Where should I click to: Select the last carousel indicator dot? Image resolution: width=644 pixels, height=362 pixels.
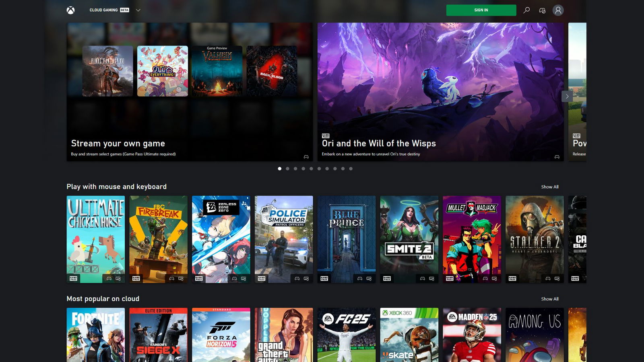coord(351,169)
